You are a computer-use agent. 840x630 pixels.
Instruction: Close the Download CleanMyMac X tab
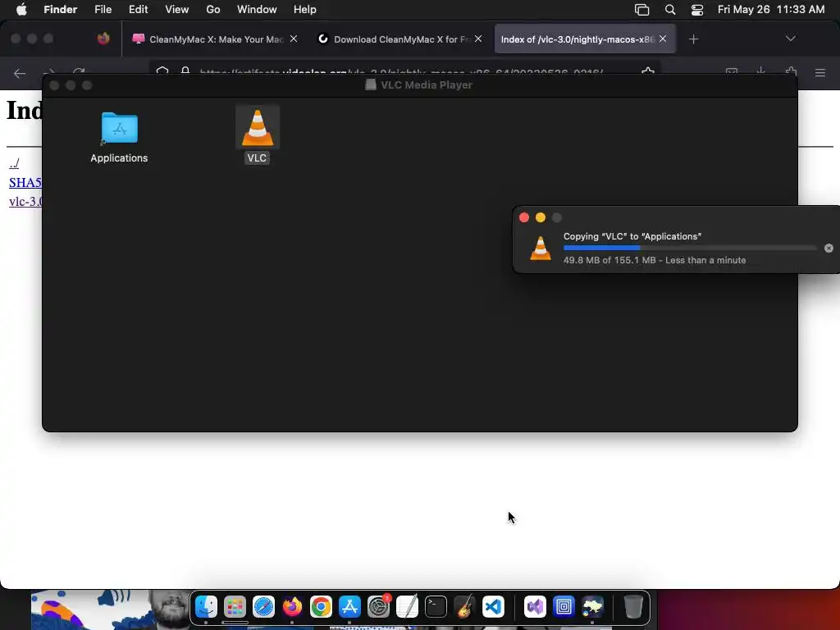478,39
